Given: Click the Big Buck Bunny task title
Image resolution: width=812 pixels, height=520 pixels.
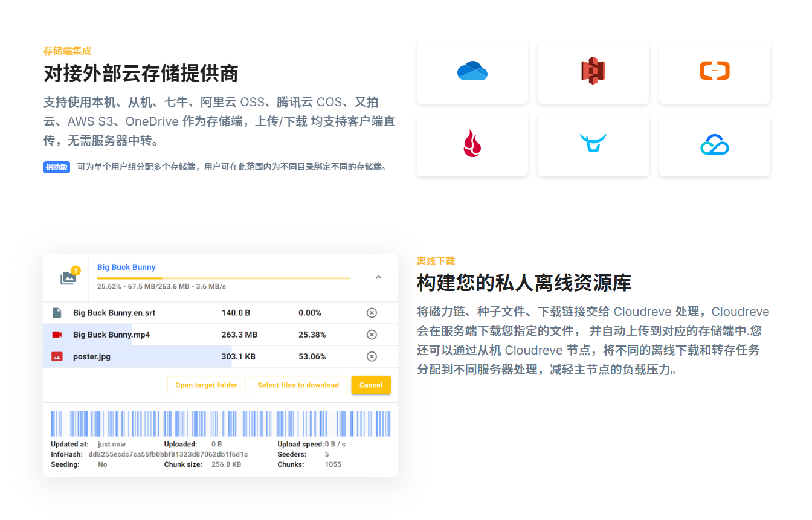Looking at the screenshot, I should pyautogui.click(x=126, y=267).
